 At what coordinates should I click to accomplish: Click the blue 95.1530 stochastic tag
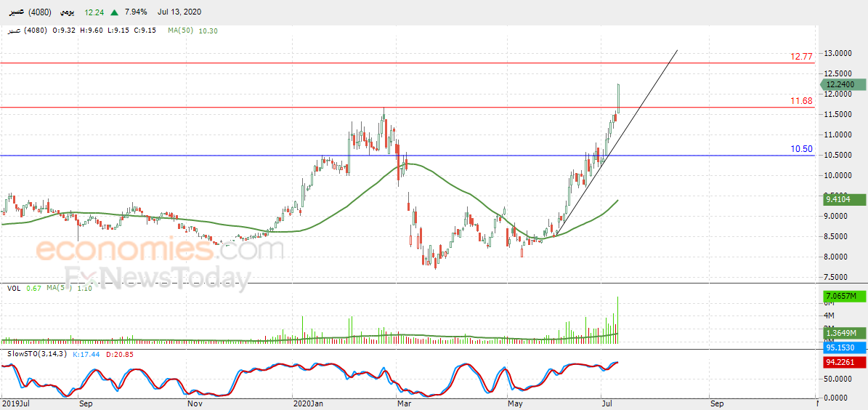click(844, 347)
